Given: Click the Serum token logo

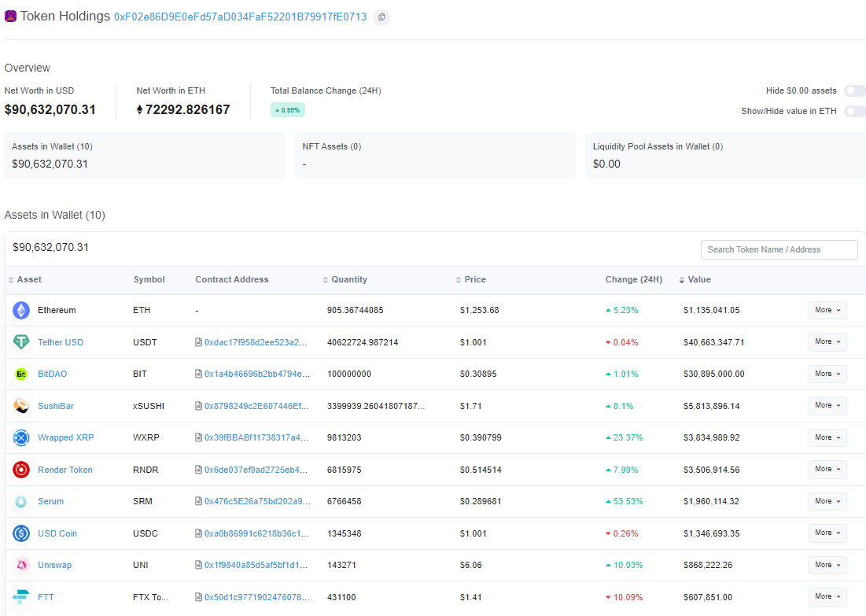Looking at the screenshot, I should click(21, 502).
